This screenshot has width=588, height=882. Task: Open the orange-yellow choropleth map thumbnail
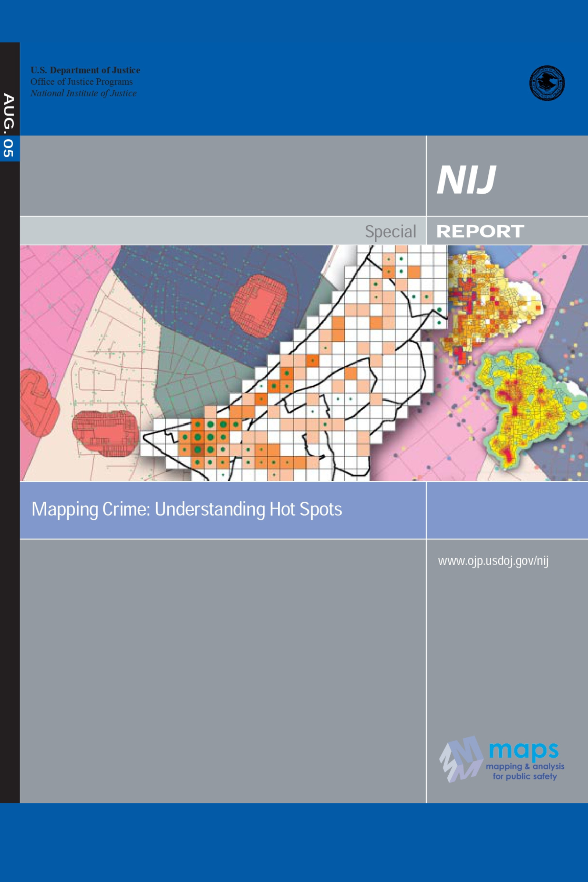point(488,304)
